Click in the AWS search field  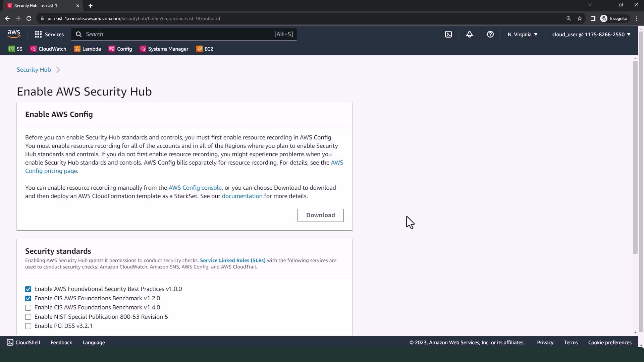[178, 34]
